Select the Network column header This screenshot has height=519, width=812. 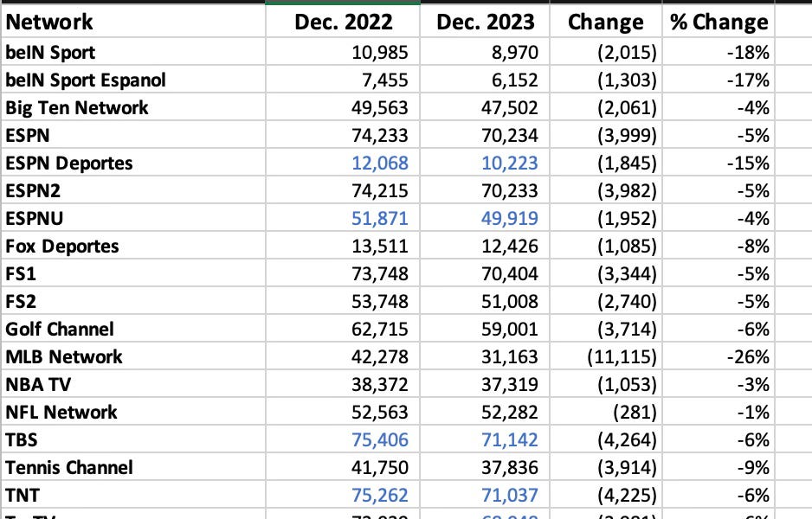click(x=52, y=22)
